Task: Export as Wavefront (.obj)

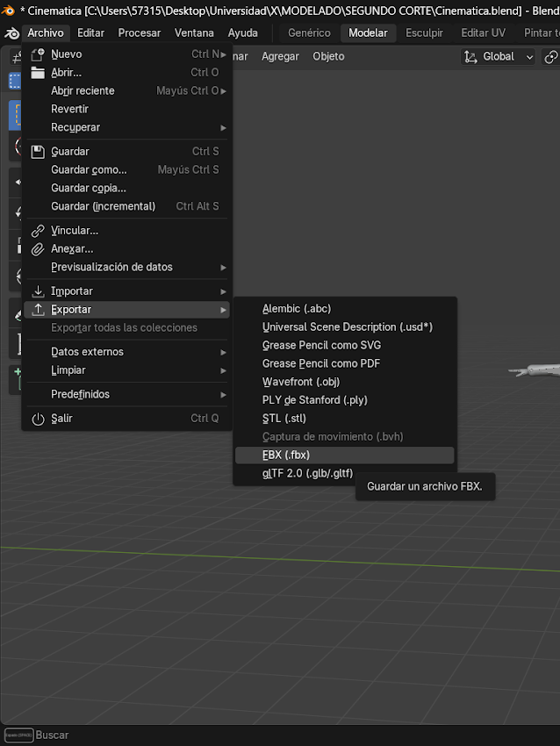Action: [344, 382]
